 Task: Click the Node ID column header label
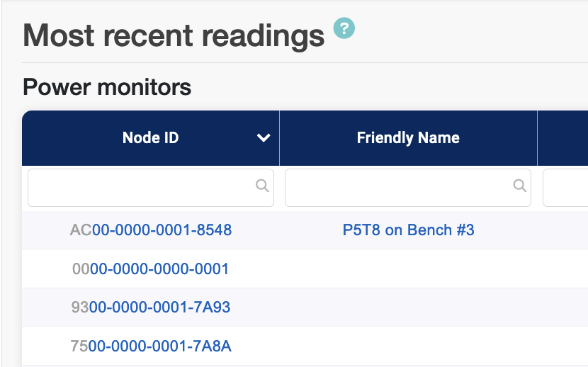[150, 138]
